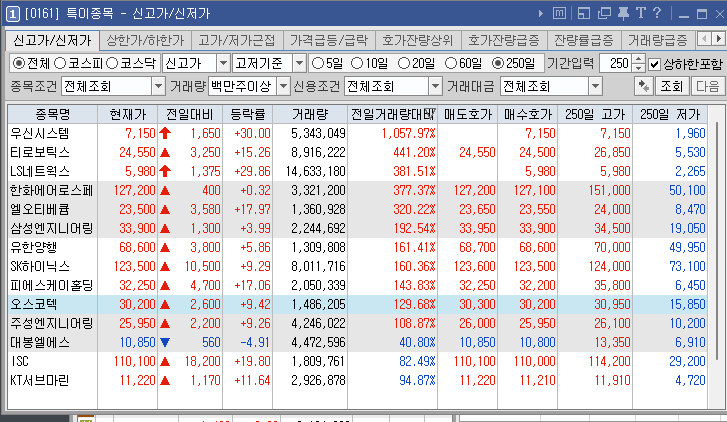Image resolution: width=727 pixels, height=422 pixels.
Task: Switch to 가격급등/급락 tab
Action: coord(329,40)
